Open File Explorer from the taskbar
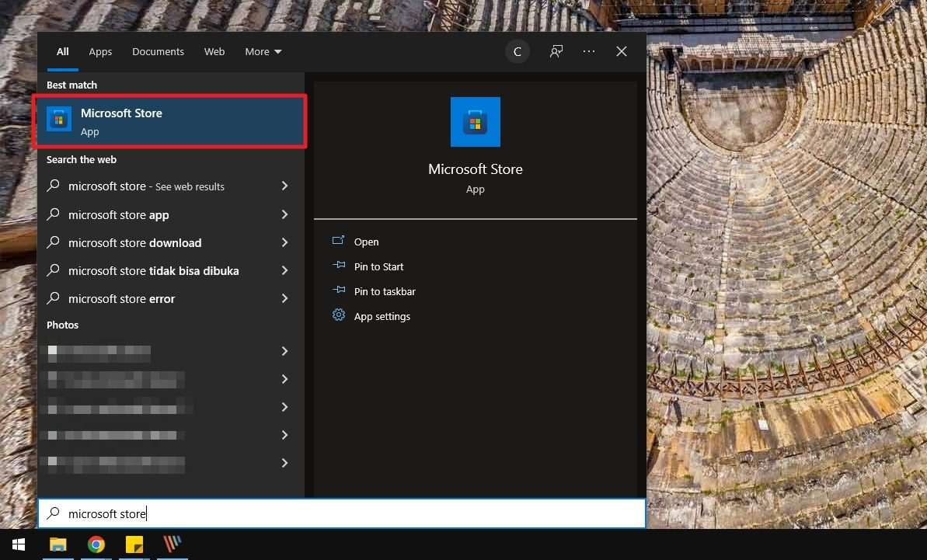 click(58, 544)
